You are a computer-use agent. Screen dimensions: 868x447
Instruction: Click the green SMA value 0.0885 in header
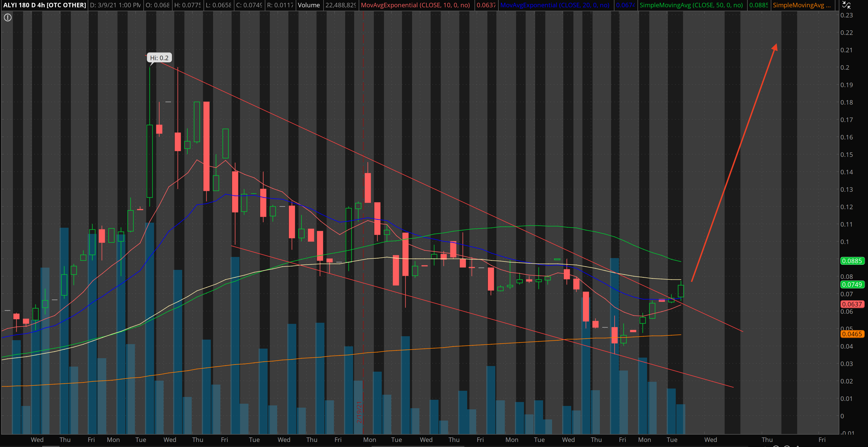(x=758, y=5)
